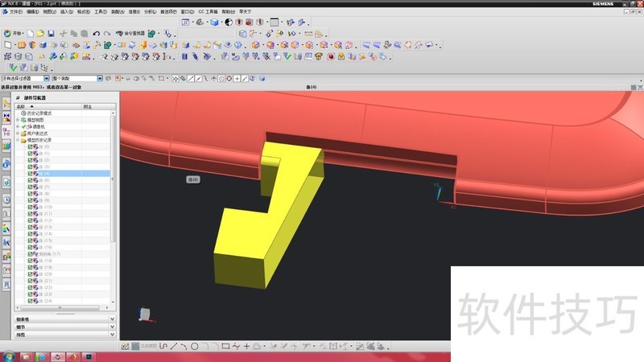Click the 开始 start button in toolbar

[x=14, y=33]
